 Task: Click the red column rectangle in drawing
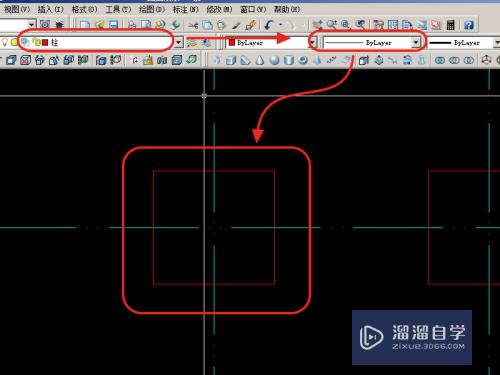(x=214, y=227)
